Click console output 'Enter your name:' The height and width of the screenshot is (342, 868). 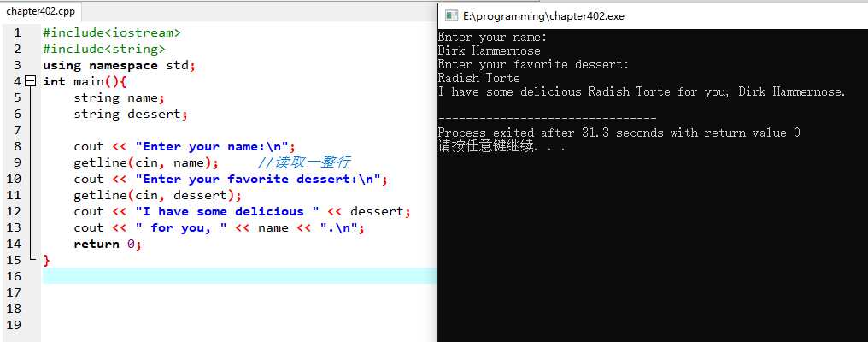493,37
